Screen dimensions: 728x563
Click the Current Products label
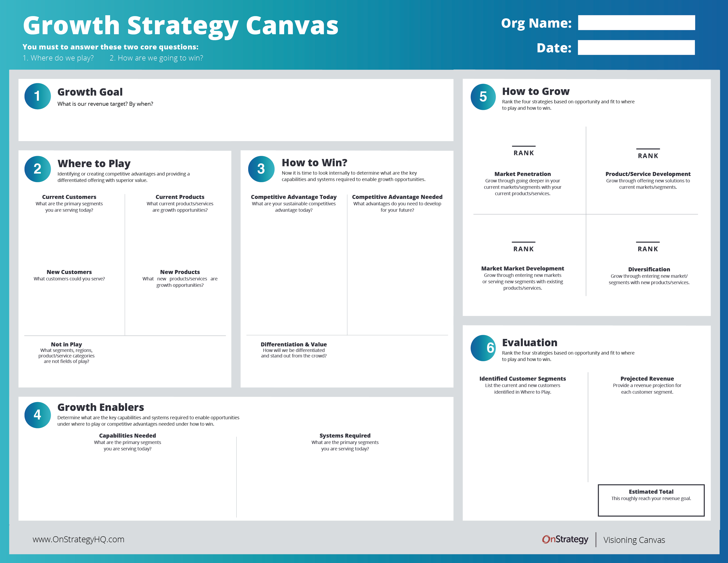180,197
